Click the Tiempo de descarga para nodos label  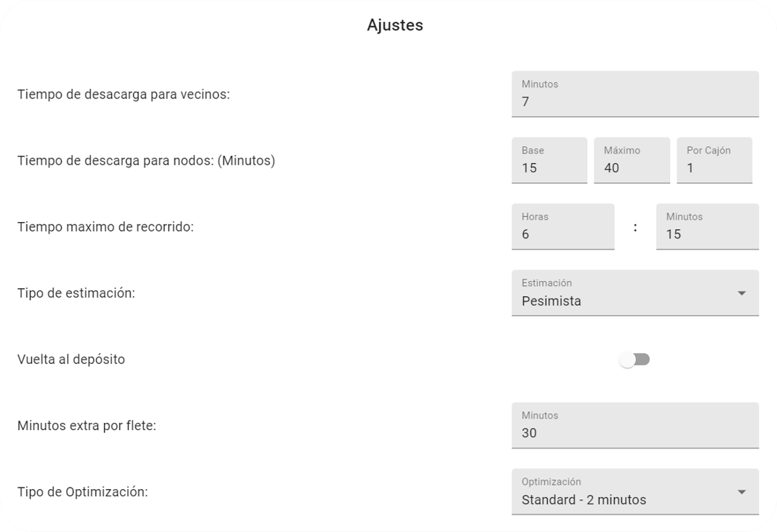pyautogui.click(x=146, y=161)
